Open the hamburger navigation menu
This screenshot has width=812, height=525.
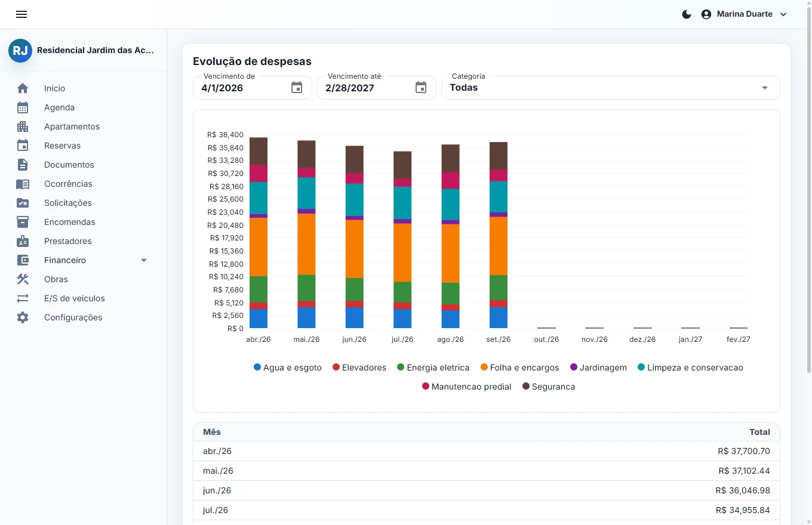(21, 14)
